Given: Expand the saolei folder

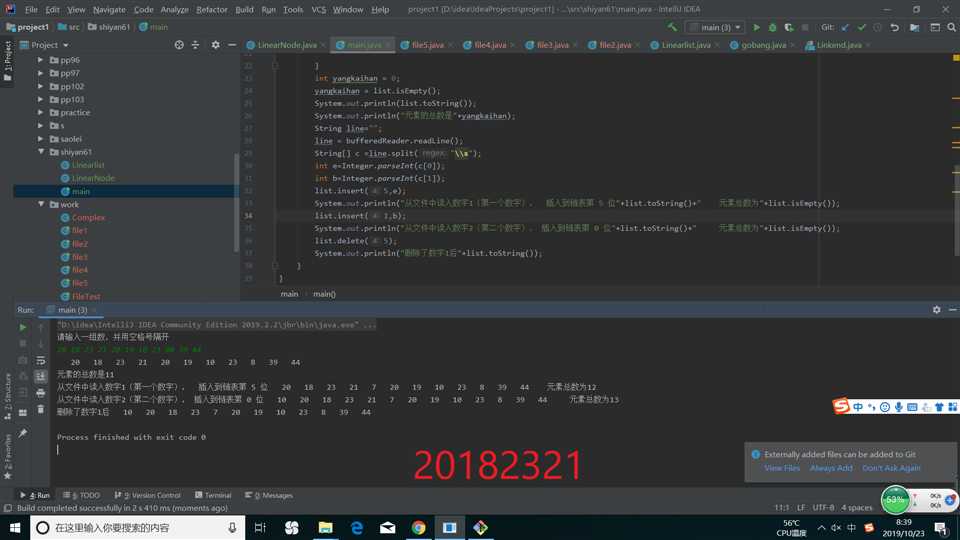Looking at the screenshot, I should (x=40, y=139).
